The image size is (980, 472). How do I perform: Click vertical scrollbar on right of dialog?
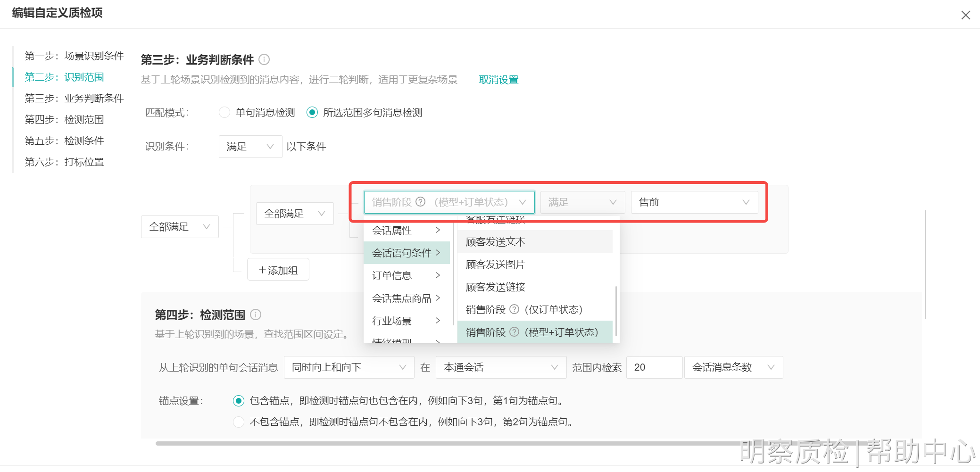coord(925,264)
